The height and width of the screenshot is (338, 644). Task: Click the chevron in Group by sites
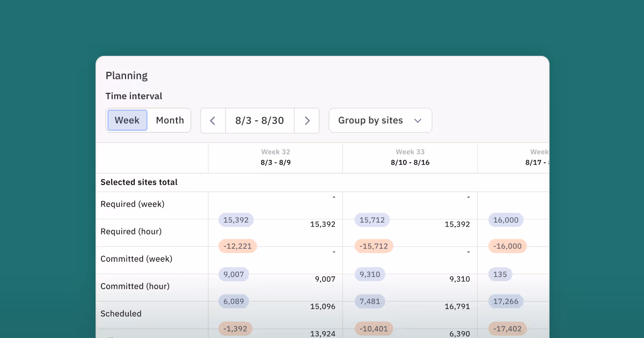pos(418,121)
